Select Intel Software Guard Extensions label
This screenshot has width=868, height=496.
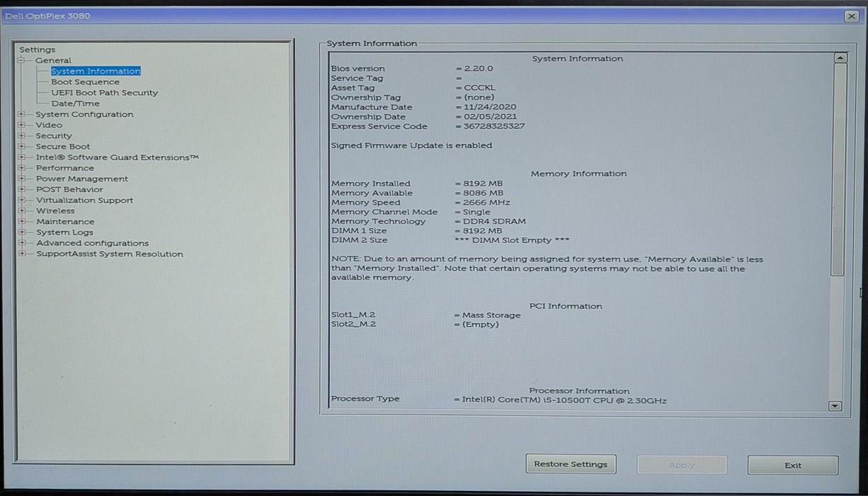click(x=118, y=157)
